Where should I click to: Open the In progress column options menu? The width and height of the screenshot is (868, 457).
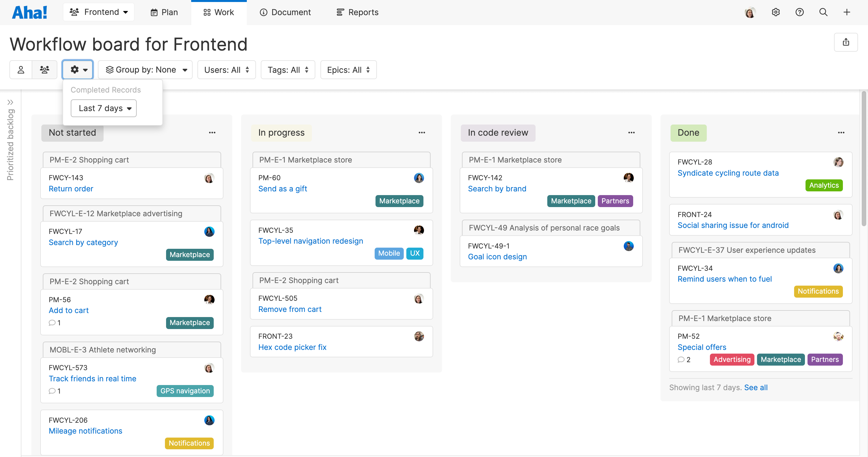coord(422,132)
